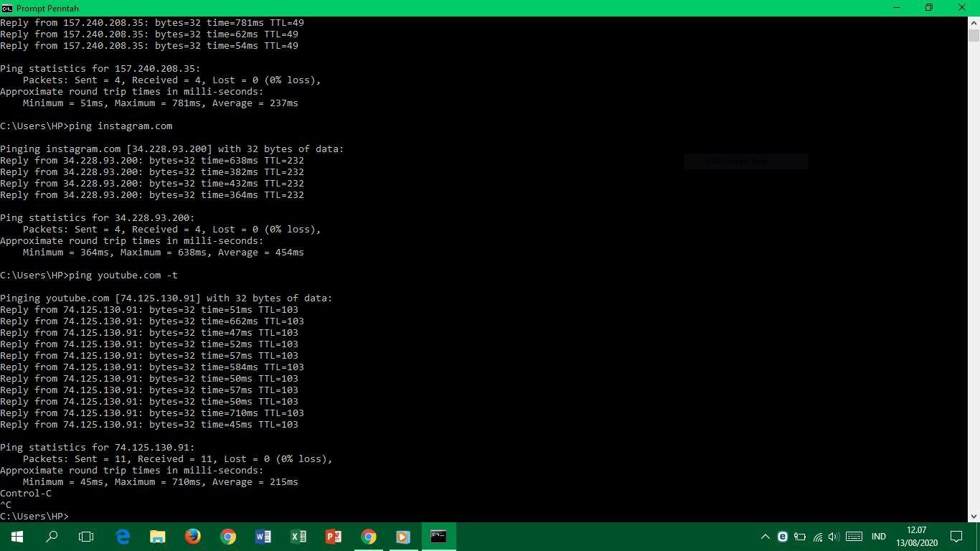980x551 pixels.
Task: Open the volume speaker icon
Action: click(834, 537)
